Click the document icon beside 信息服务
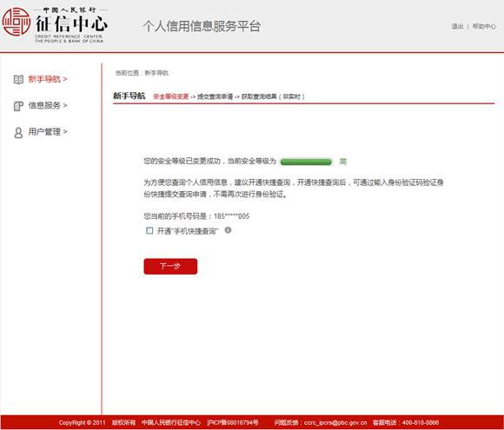Image resolution: width=504 pixels, height=430 pixels. 18,106
